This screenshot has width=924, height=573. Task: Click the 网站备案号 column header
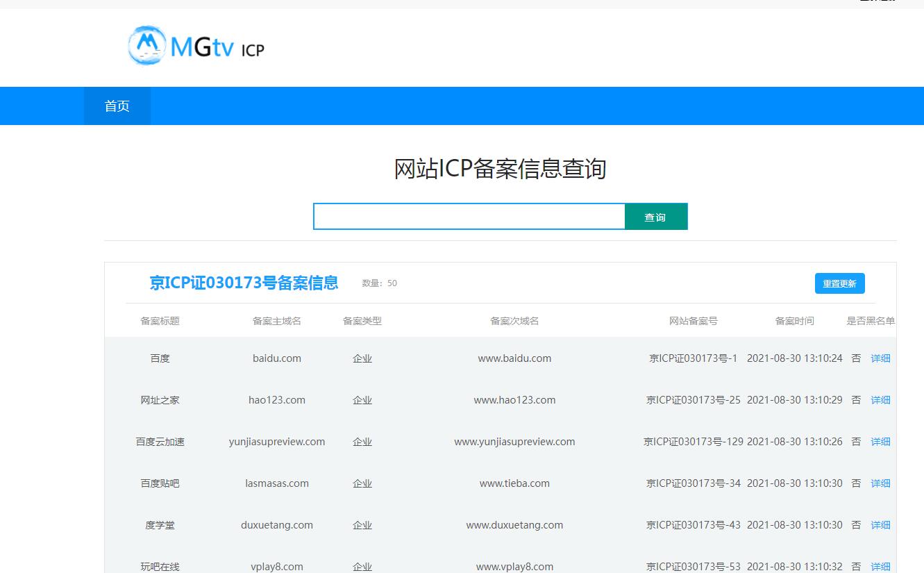694,321
